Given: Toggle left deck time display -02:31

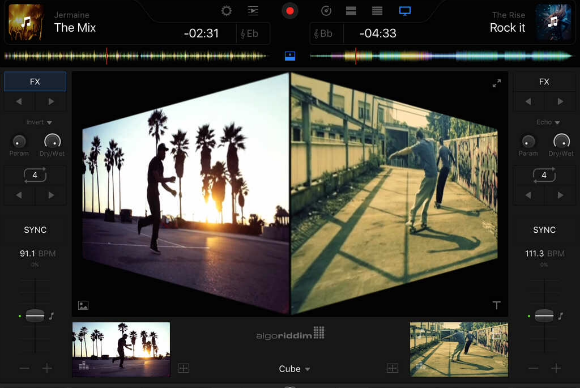Looking at the screenshot, I should [x=202, y=34].
